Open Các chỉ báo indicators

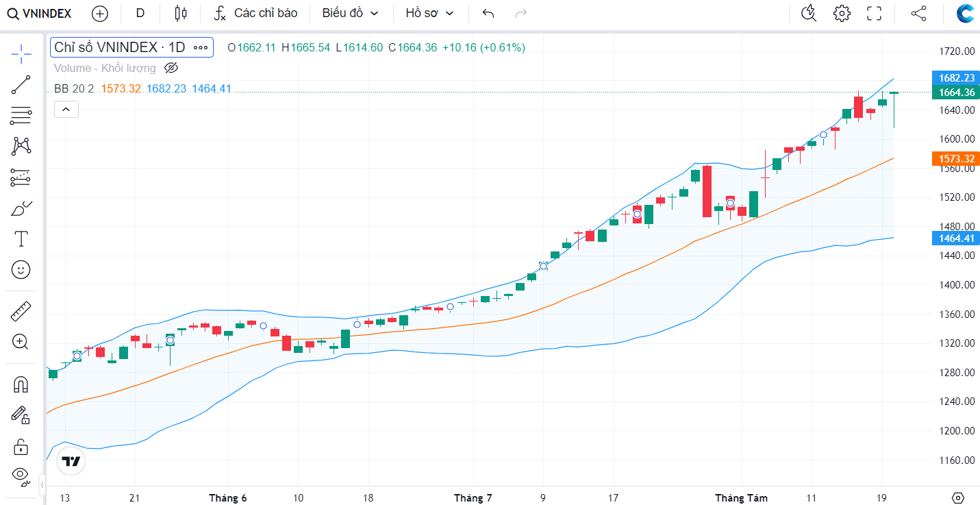point(255,13)
